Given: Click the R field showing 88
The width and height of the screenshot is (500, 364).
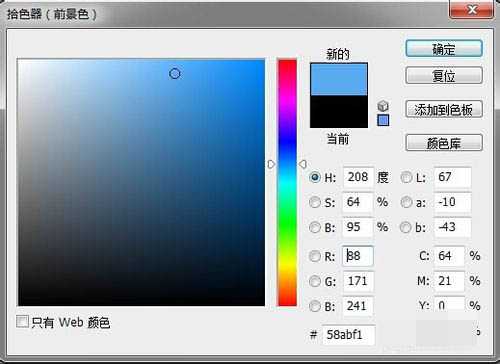Looking at the screenshot, I should coord(358,256).
